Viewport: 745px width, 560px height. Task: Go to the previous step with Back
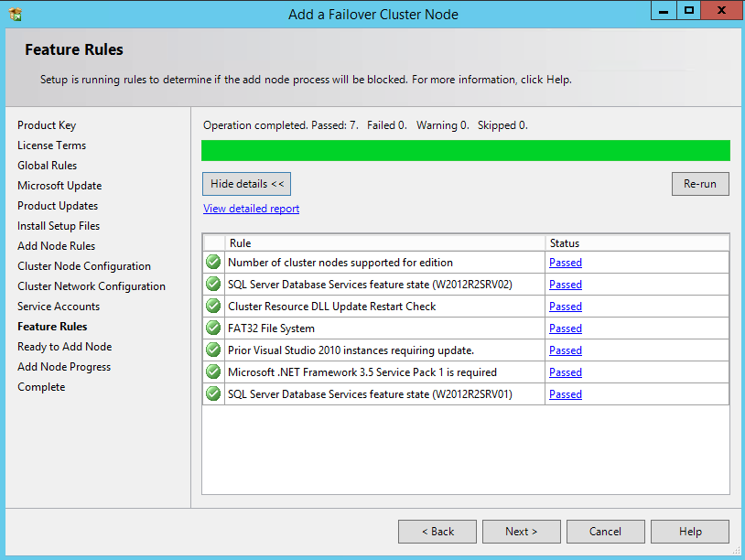pos(437,532)
